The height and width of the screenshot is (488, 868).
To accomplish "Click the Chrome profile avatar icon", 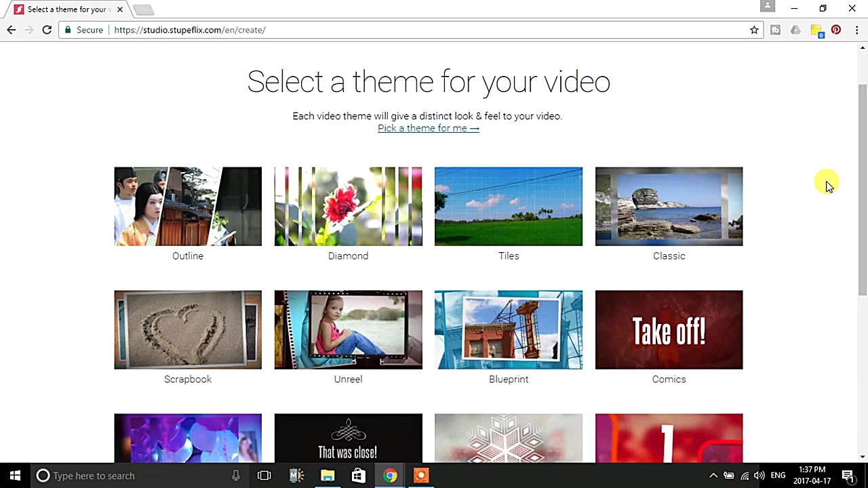I will click(x=768, y=6).
